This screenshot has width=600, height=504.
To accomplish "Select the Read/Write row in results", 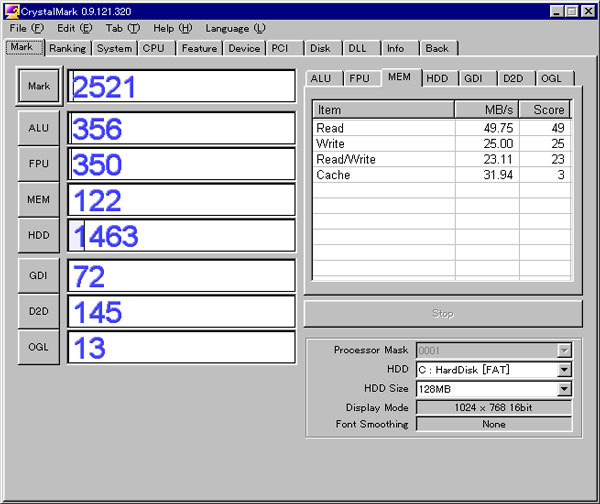I will click(x=442, y=159).
